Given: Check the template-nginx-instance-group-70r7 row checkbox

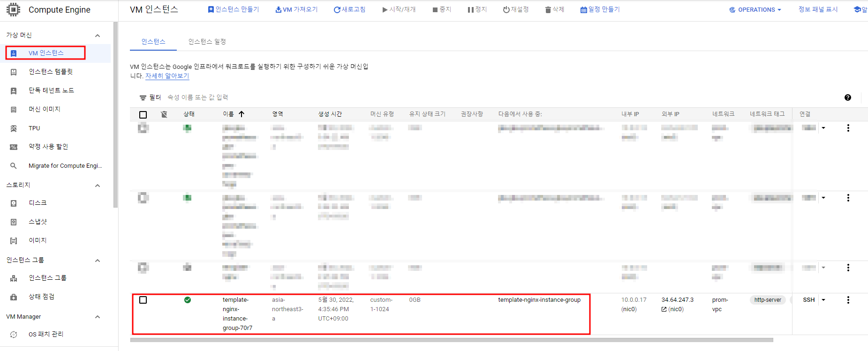Looking at the screenshot, I should (143, 300).
